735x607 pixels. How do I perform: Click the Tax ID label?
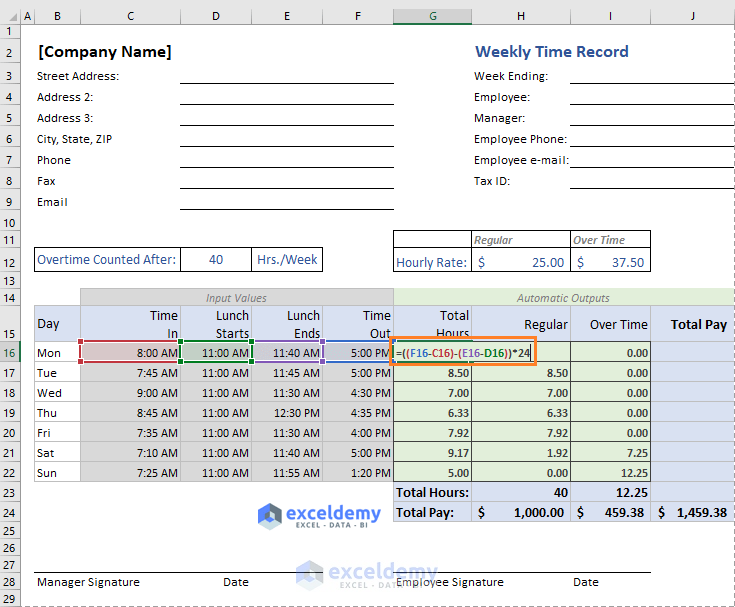tap(492, 181)
